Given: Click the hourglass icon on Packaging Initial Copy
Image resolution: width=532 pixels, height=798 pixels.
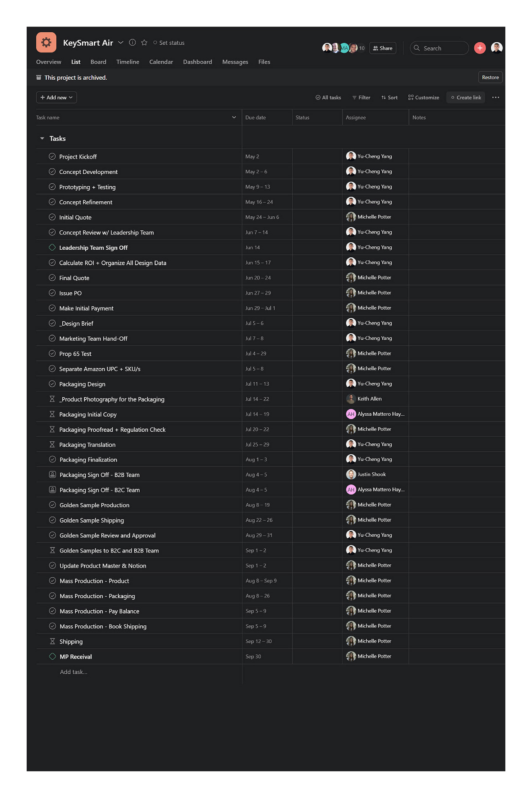Looking at the screenshot, I should pos(52,414).
